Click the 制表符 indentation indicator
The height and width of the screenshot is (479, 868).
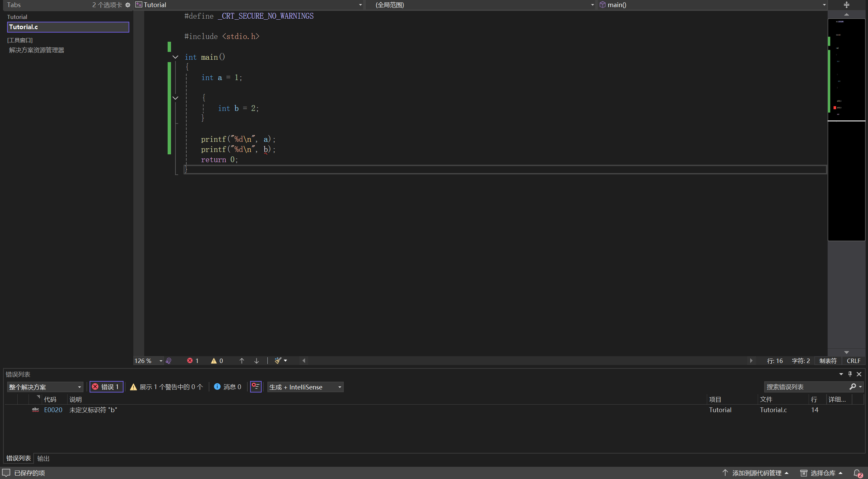coord(828,361)
